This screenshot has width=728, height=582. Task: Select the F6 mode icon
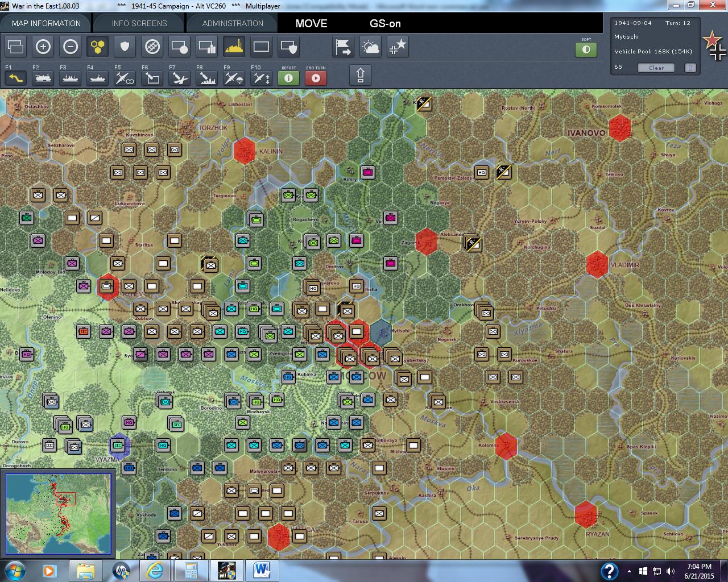(152, 77)
